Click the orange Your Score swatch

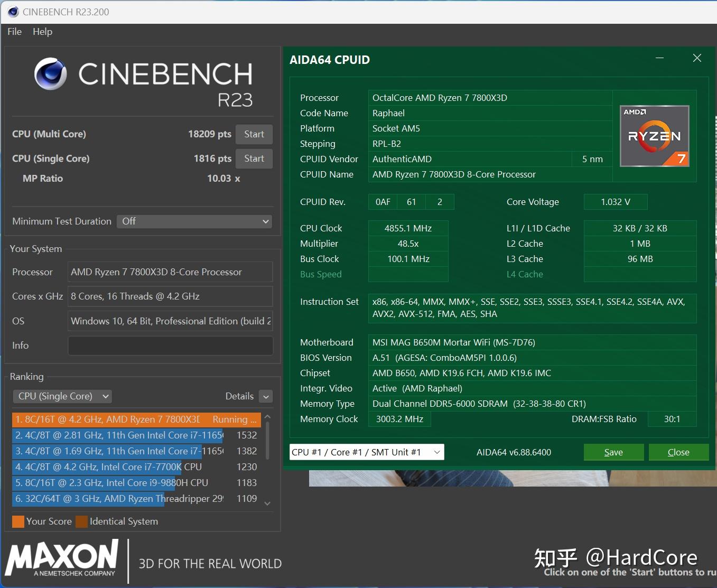17,521
